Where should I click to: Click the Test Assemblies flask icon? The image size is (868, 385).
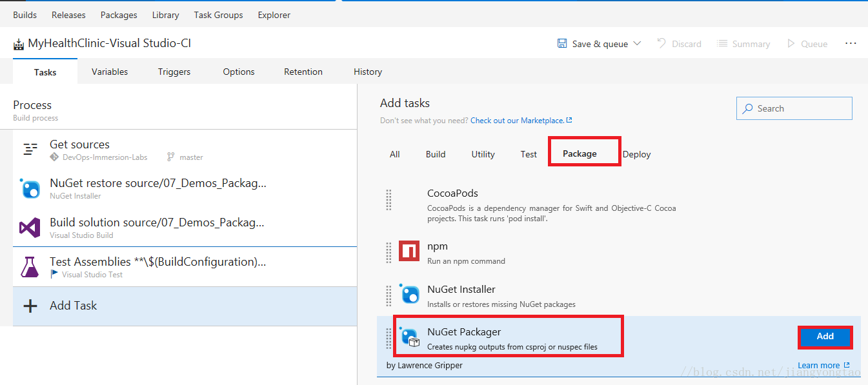click(x=30, y=267)
